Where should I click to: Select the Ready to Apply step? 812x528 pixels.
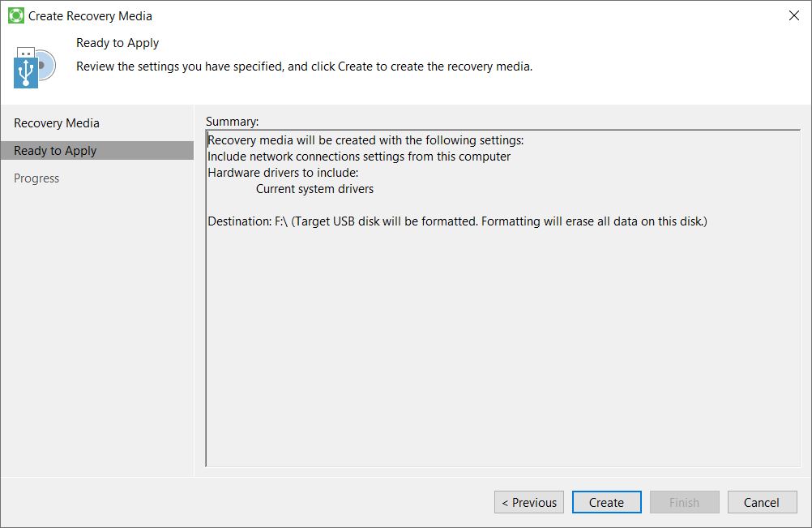click(x=55, y=151)
